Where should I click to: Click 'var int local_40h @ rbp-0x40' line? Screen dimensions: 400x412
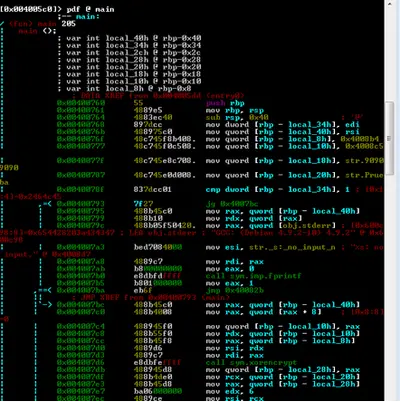click(129, 38)
